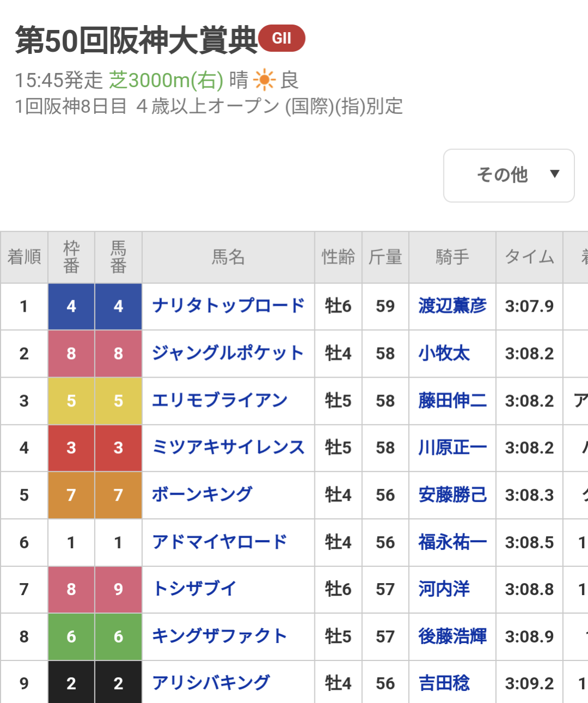The image size is (588, 703).
Task: View horse ミツアキサイレンス details
Action: (228, 447)
